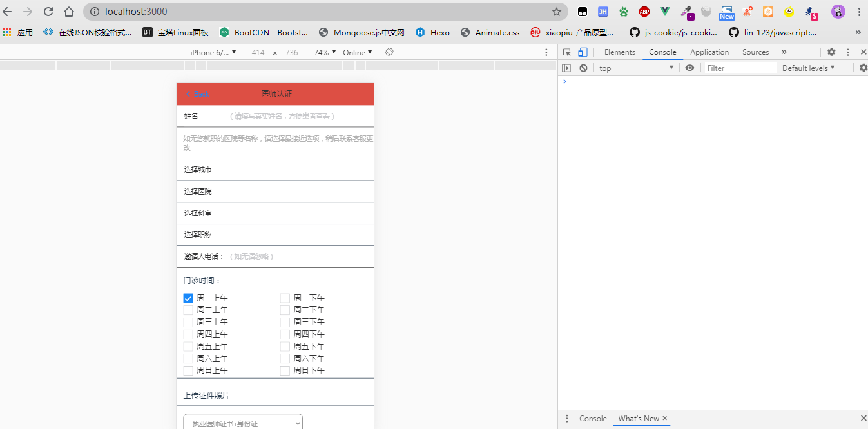Open the blue New badge extension

[727, 12]
